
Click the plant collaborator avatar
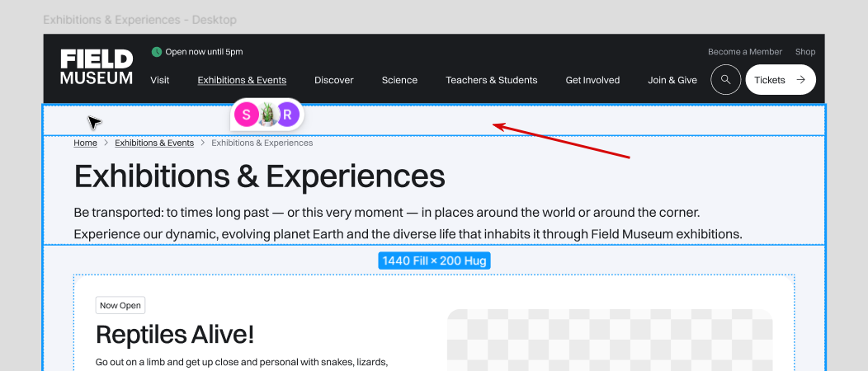267,115
